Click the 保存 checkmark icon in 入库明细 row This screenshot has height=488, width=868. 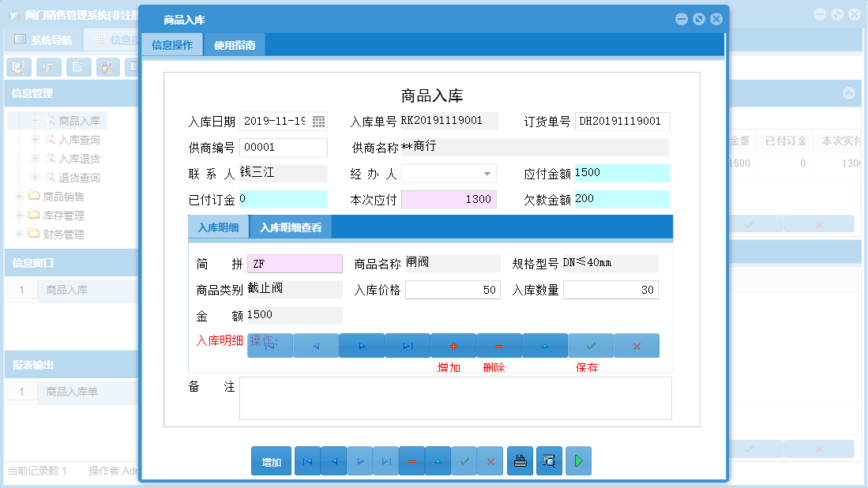[591, 345]
